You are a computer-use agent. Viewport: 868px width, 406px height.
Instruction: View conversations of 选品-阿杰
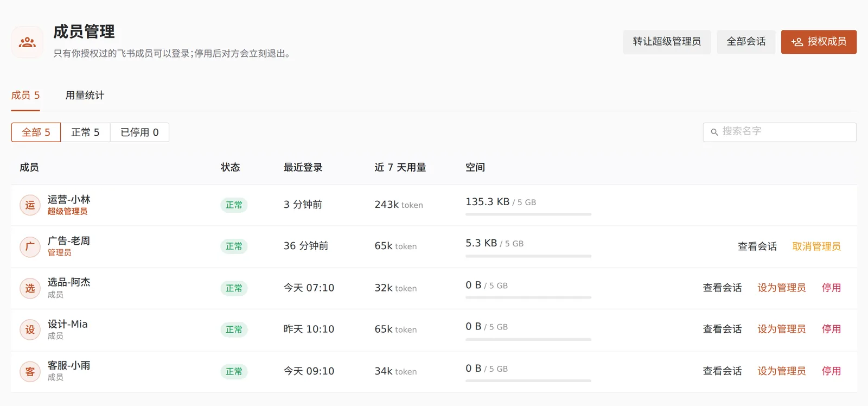click(722, 288)
